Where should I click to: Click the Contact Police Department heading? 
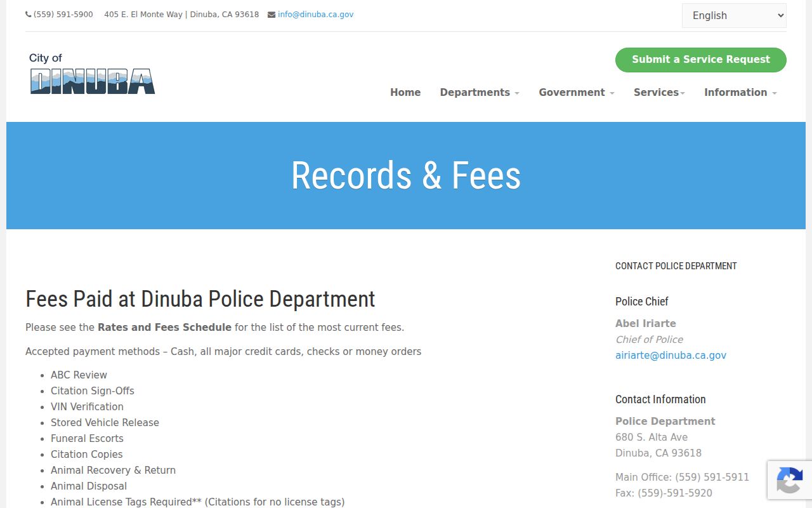676,266
